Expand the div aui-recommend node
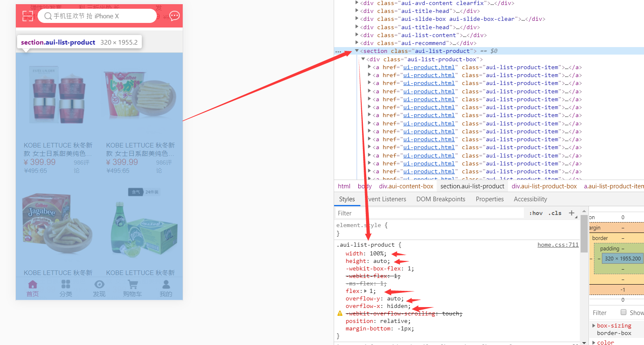Screen dimensions: 644x345 tap(357, 43)
